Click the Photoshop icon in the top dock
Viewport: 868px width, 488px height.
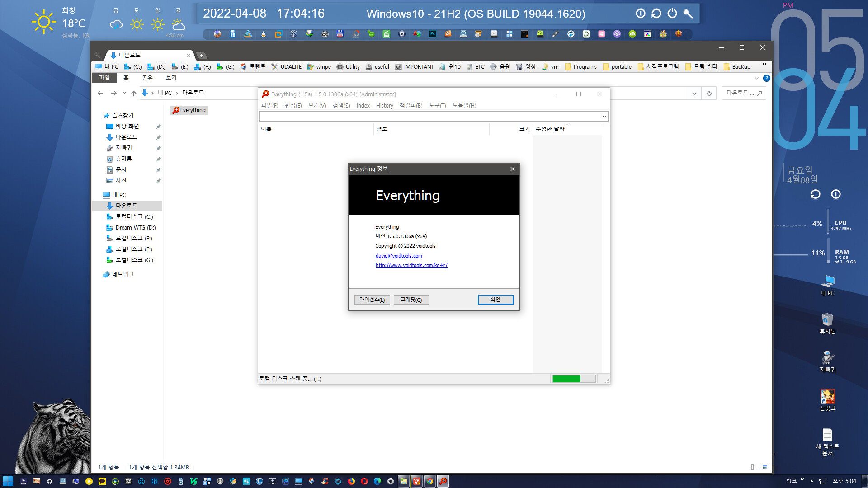433,34
